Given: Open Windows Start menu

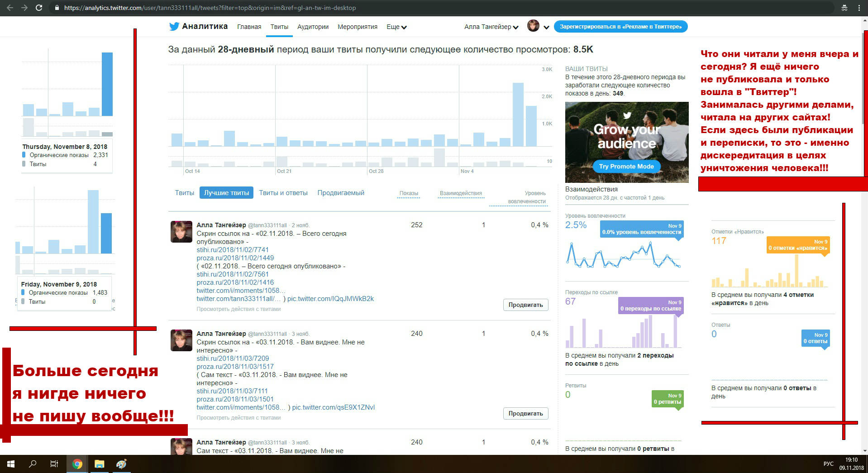Looking at the screenshot, I should pos(11,464).
